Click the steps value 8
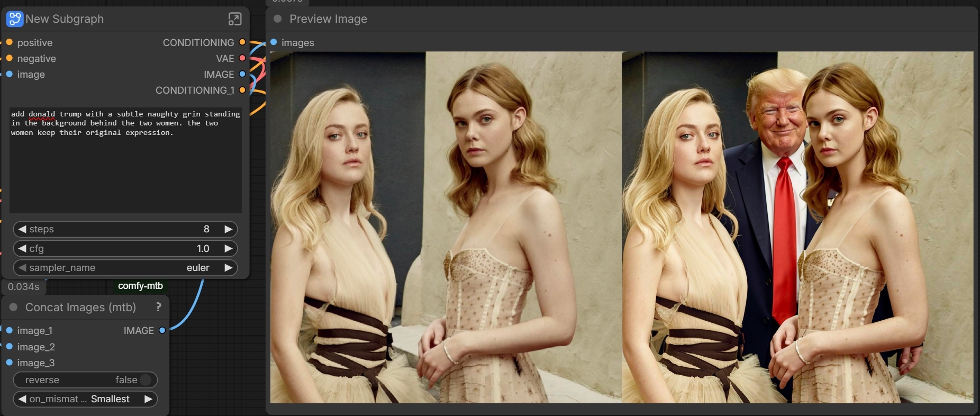 pos(206,229)
